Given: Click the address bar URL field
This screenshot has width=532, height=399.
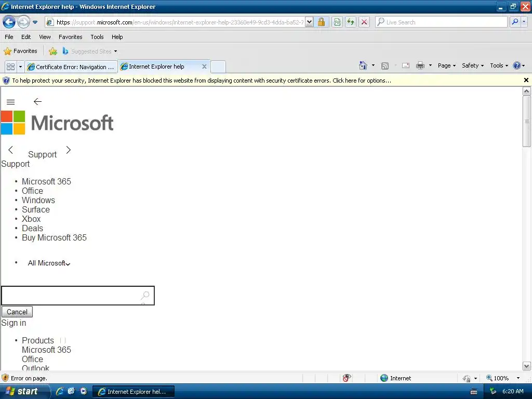Looking at the screenshot, I should (175, 22).
